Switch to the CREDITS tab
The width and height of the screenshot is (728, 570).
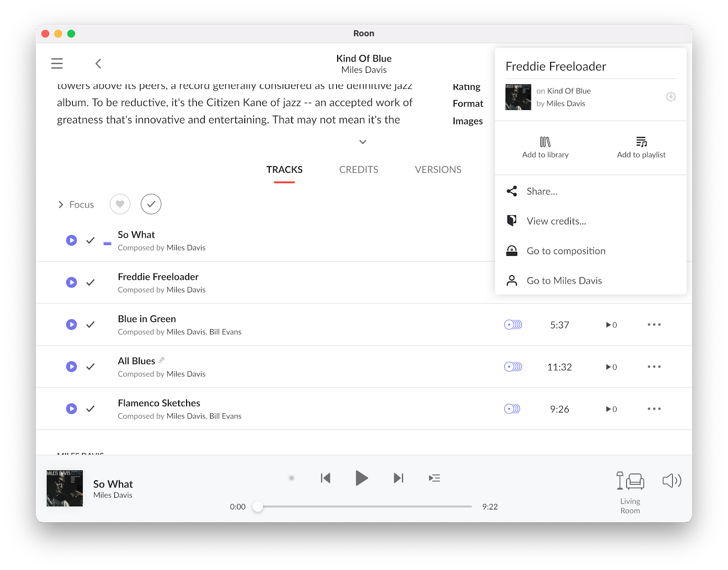pos(359,170)
